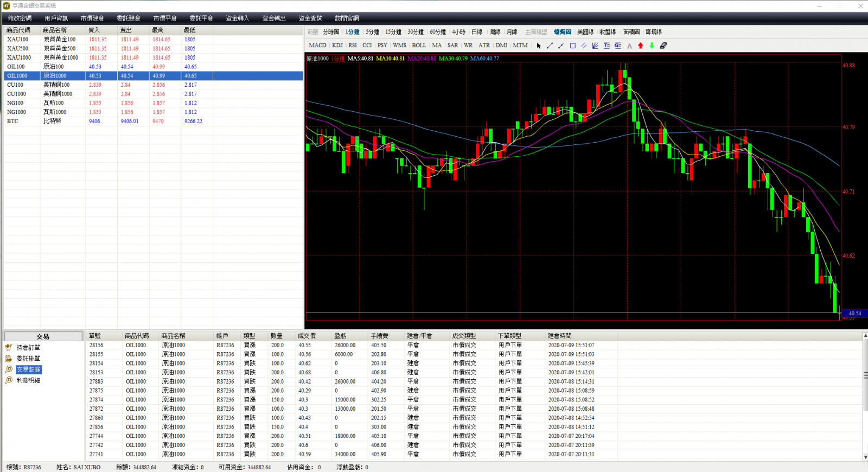Open the 資金查詢 menu
868x472 pixels.
coord(310,18)
